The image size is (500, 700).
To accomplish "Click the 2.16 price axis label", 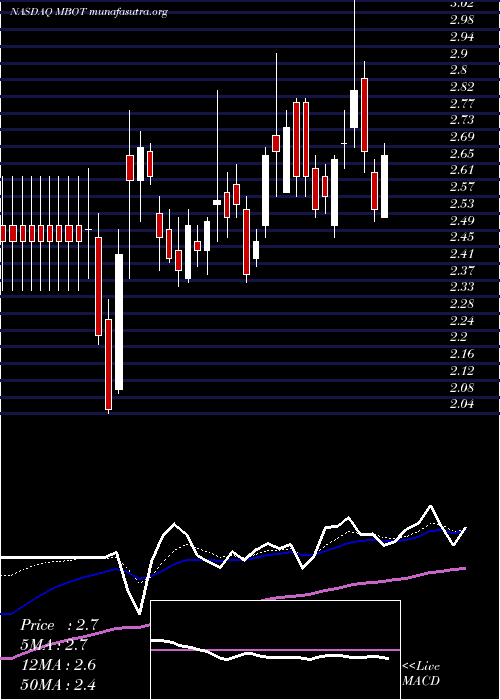I will [x=462, y=354].
